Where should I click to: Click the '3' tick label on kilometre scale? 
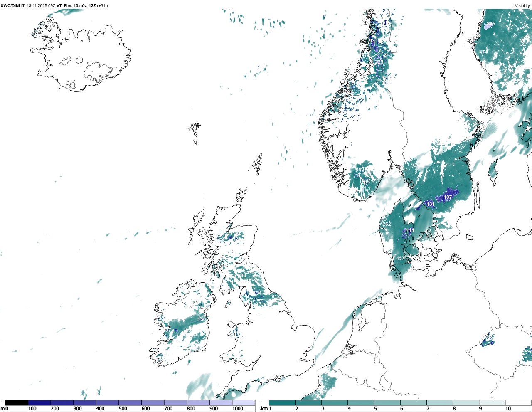323,409
